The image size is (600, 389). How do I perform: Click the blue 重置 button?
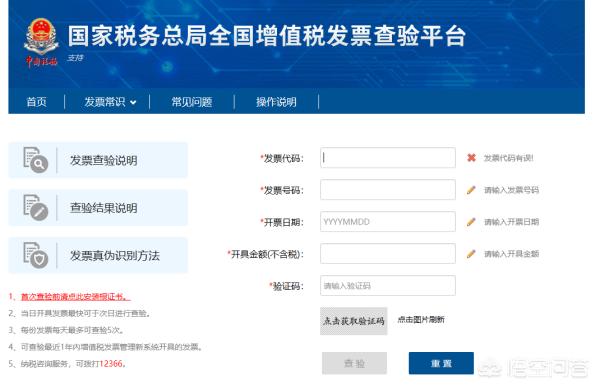(x=441, y=363)
